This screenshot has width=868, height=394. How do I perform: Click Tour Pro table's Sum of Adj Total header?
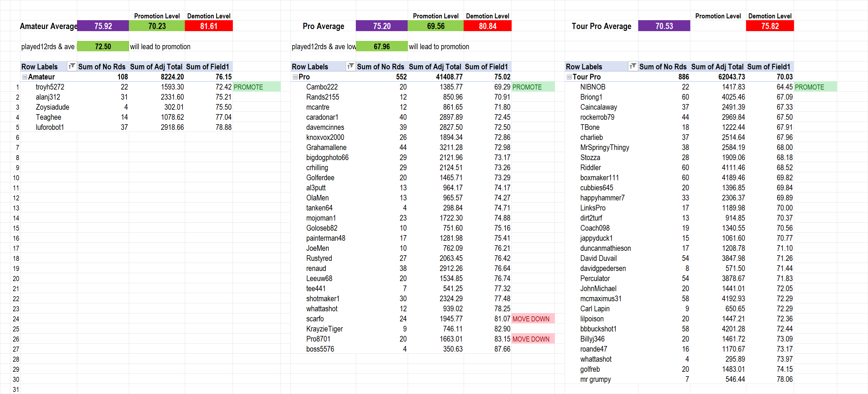pos(717,67)
